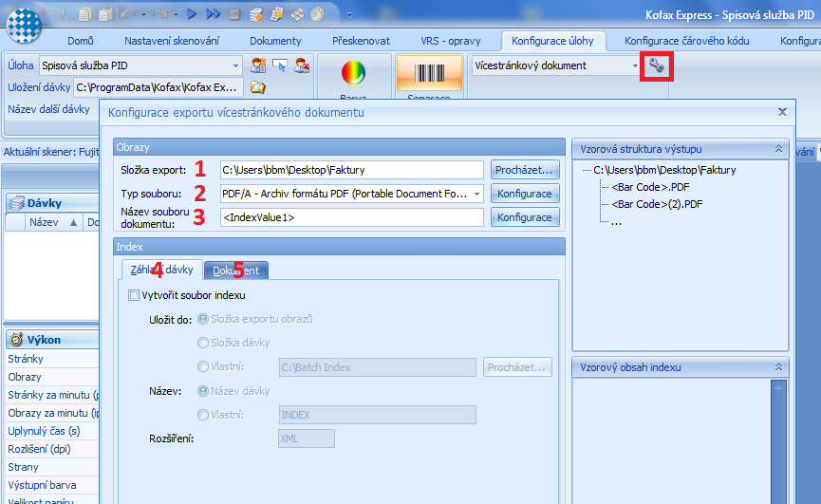Select Složka dávky radio button
This screenshot has height=504, width=821.
[202, 343]
